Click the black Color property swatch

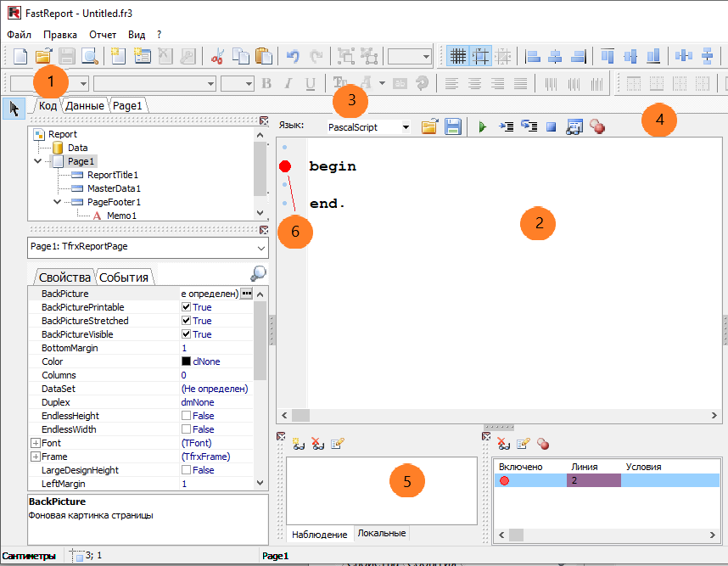coord(186,361)
